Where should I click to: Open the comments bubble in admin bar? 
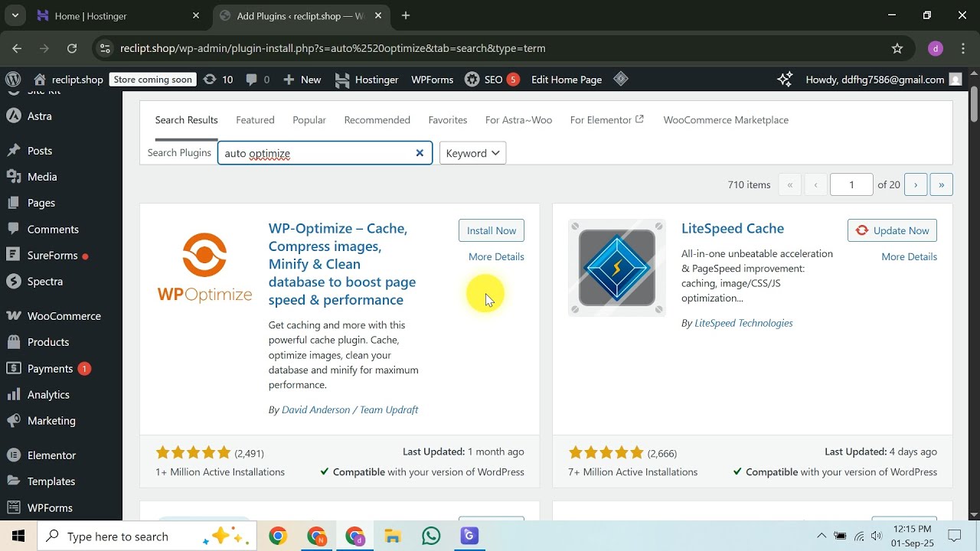[257, 80]
